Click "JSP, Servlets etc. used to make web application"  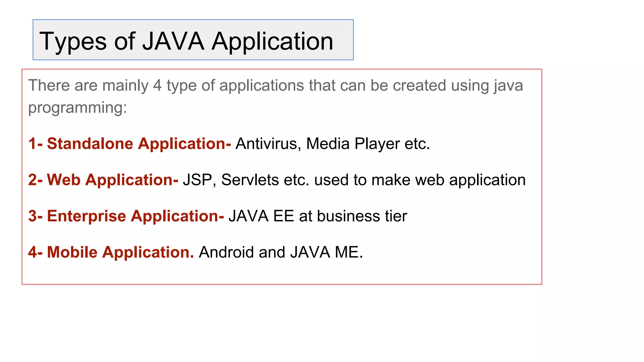coord(354,180)
